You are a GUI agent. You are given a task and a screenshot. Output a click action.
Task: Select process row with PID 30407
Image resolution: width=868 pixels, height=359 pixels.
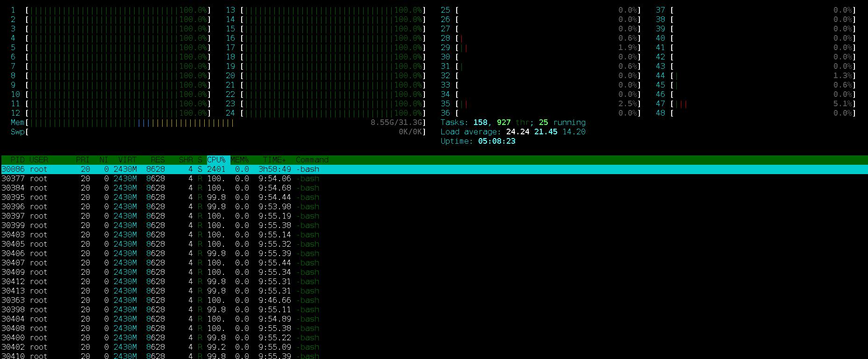(x=434, y=263)
